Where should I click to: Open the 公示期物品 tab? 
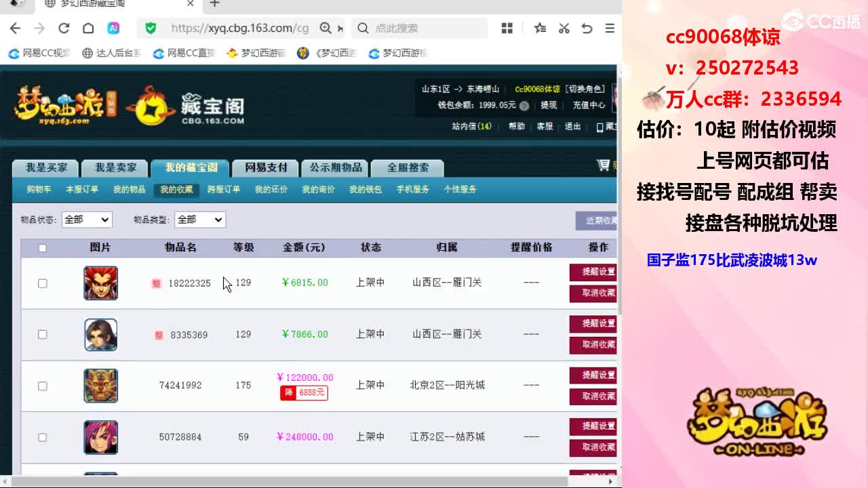(336, 167)
